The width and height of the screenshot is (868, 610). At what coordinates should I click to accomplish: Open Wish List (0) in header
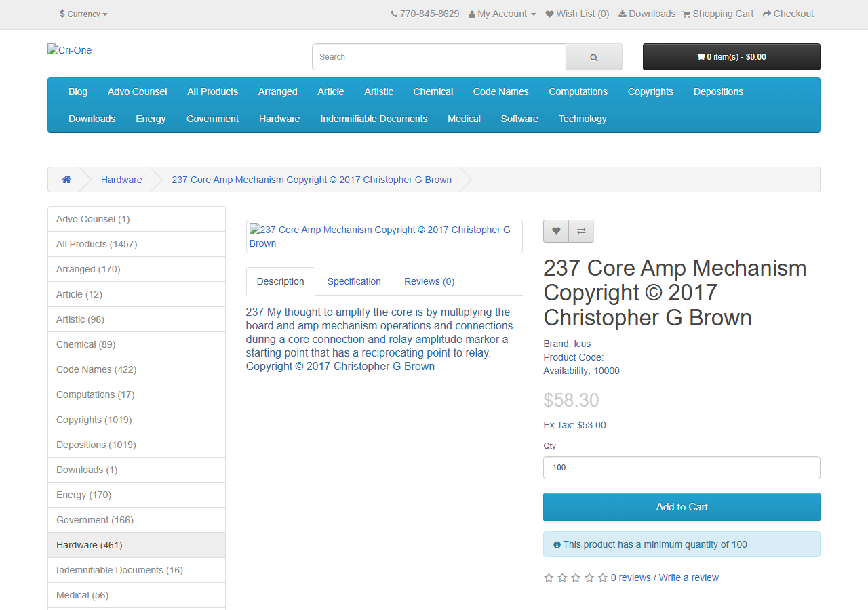[577, 14]
